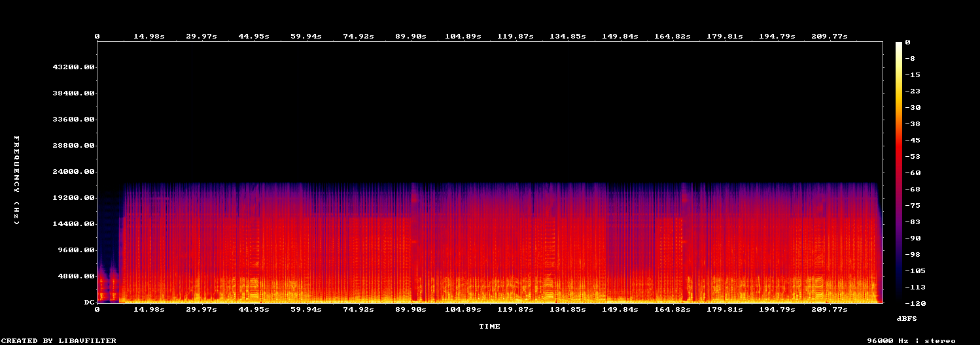Click the vertical FREQUENCY (Hz) axis title

[17, 180]
